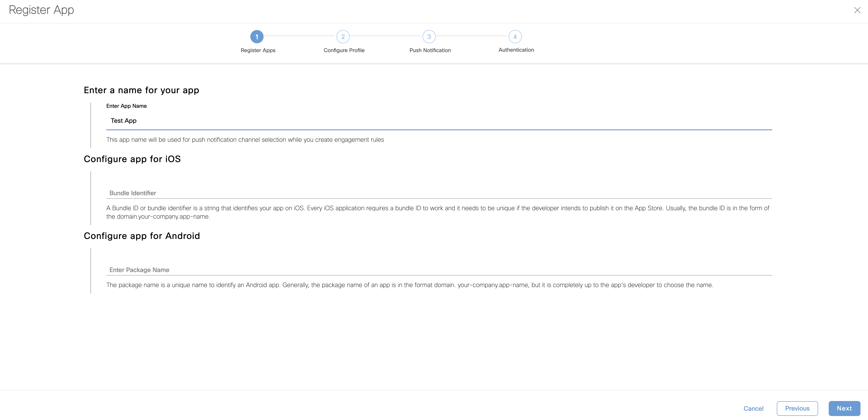The height and width of the screenshot is (420, 868).
Task: Select the Push Notification step label
Action: (x=430, y=50)
